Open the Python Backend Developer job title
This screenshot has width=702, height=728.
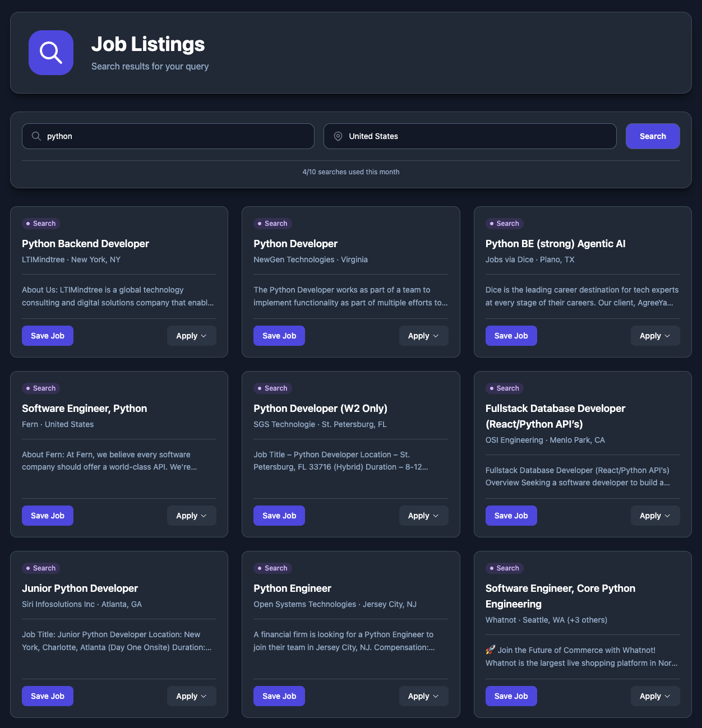85,244
